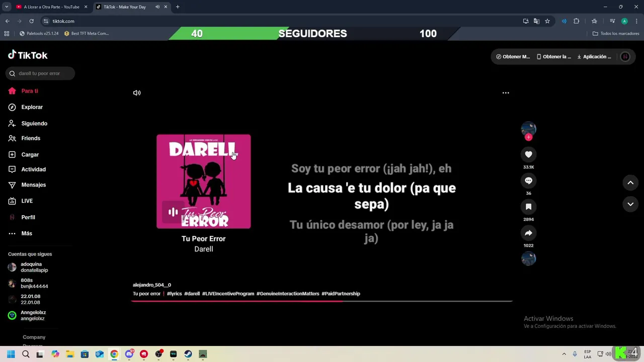Click the tiktok.com address bar
This screenshot has height=362, width=644.
click(x=282, y=21)
